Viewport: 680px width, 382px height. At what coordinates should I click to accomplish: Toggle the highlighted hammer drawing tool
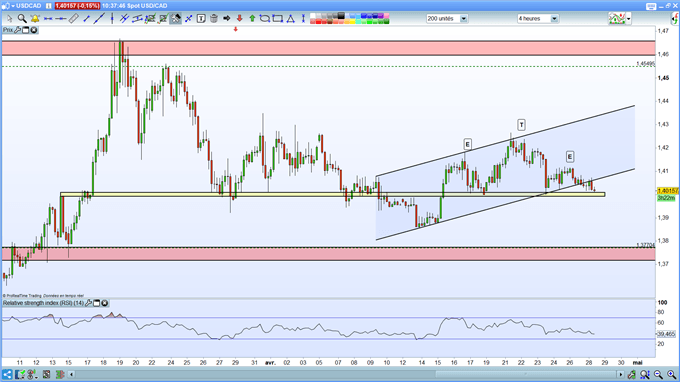tap(175, 19)
